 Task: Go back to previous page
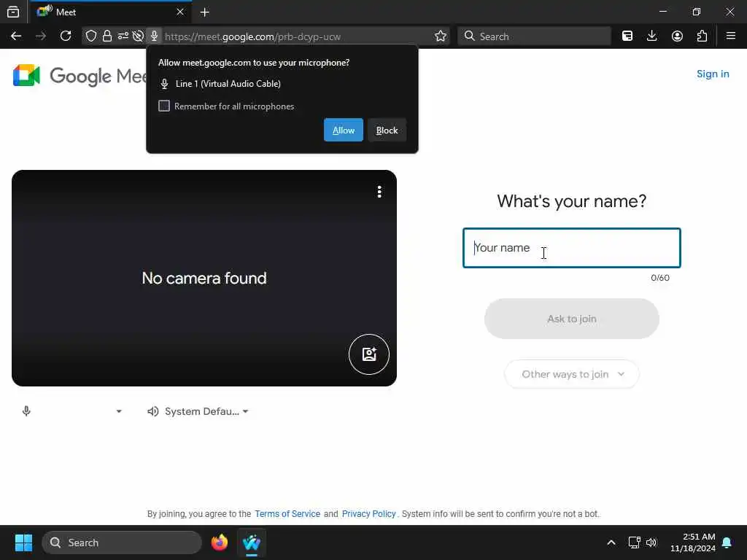coord(16,36)
